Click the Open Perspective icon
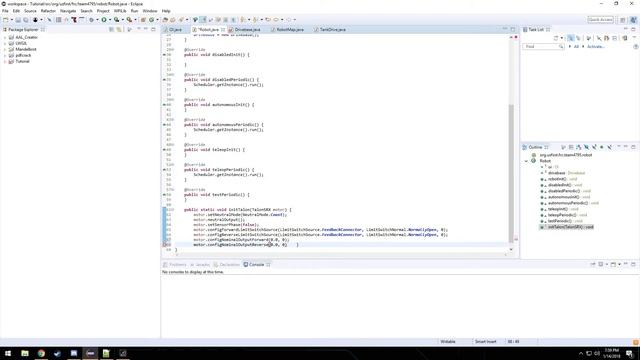 [622, 20]
